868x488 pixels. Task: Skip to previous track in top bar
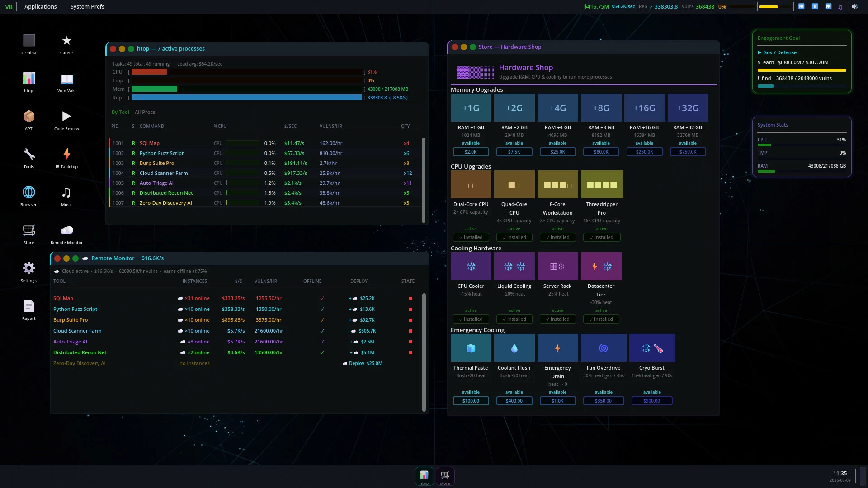801,6
